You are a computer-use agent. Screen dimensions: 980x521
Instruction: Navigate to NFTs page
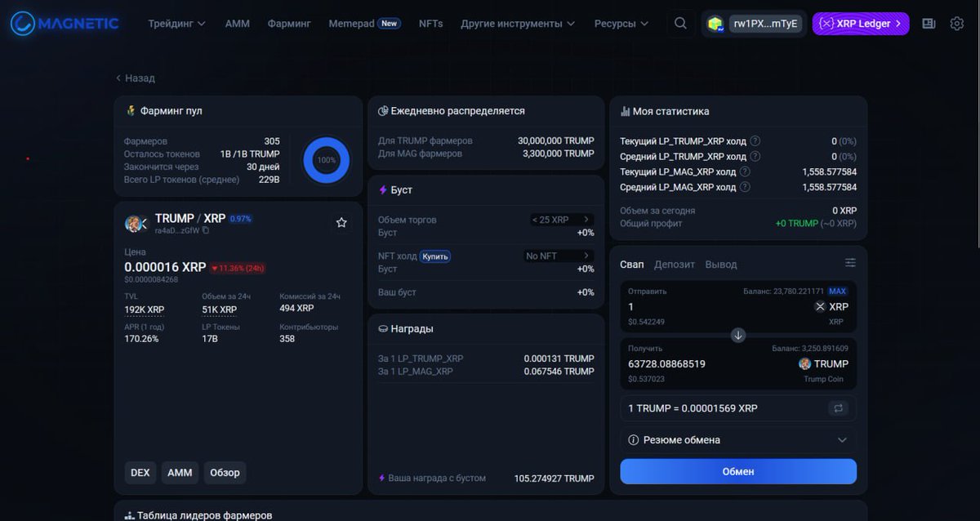(x=430, y=24)
